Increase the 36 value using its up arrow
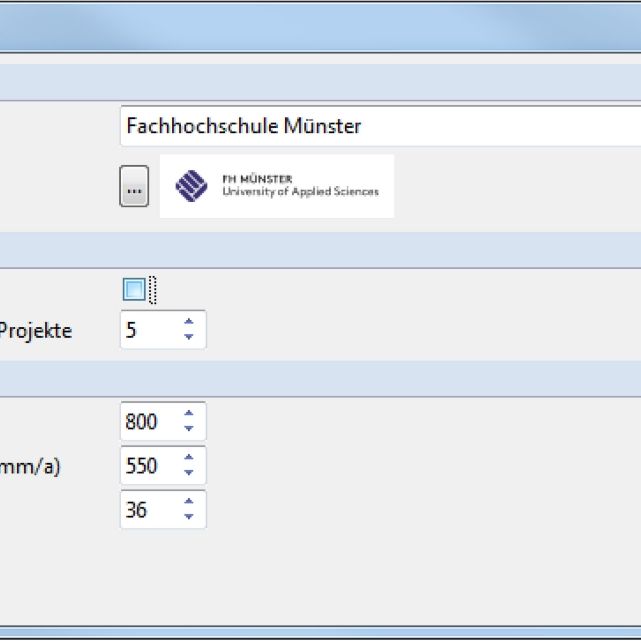Viewport: 641px width, 641px height. [188, 502]
